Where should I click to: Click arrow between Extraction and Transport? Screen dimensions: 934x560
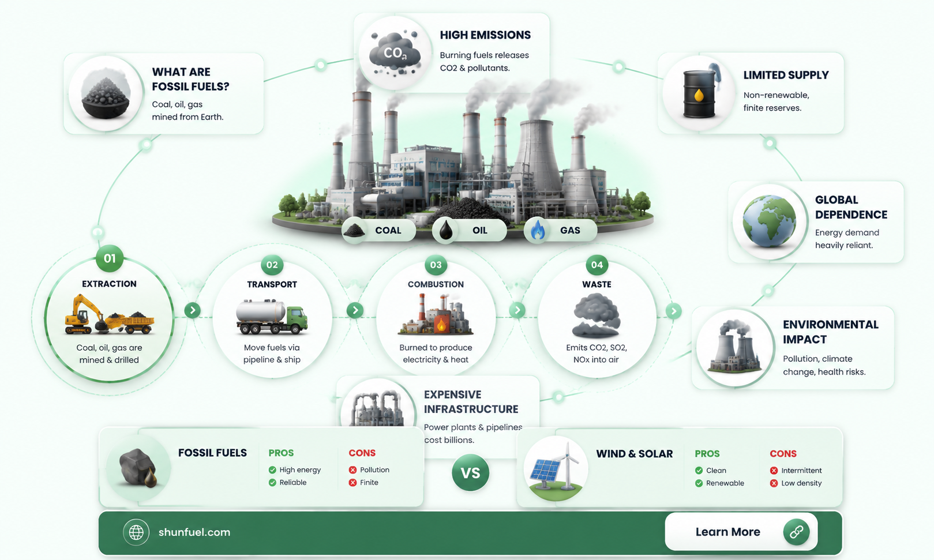[193, 310]
